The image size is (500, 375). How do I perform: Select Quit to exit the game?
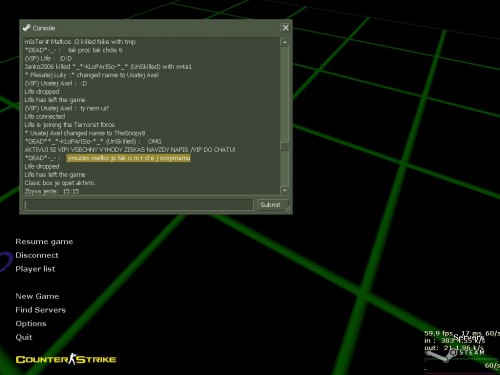pyautogui.click(x=24, y=337)
